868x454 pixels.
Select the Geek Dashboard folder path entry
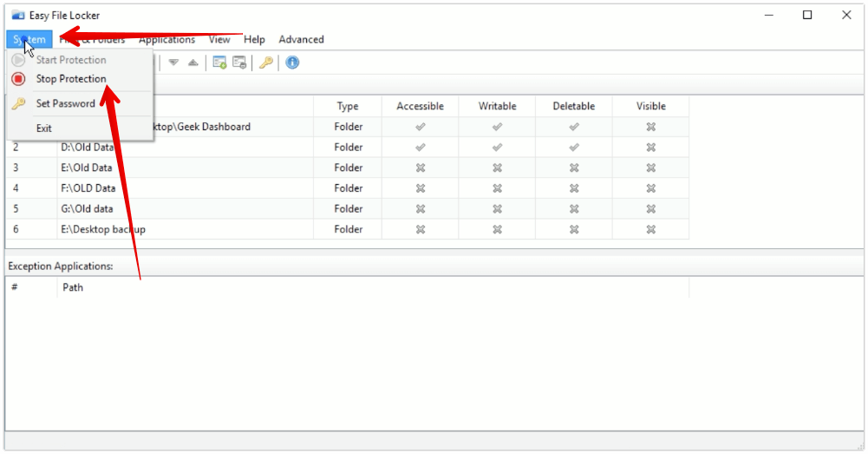pyautogui.click(x=202, y=127)
